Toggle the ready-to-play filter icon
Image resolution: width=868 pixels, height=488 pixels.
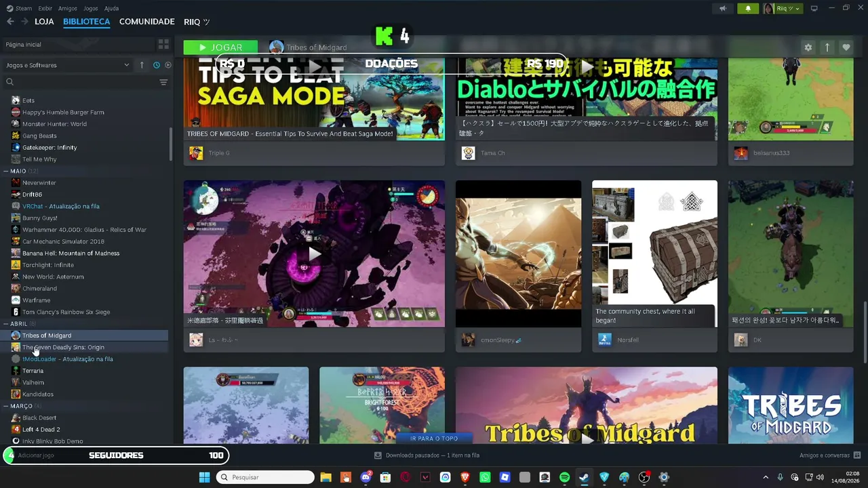click(168, 65)
